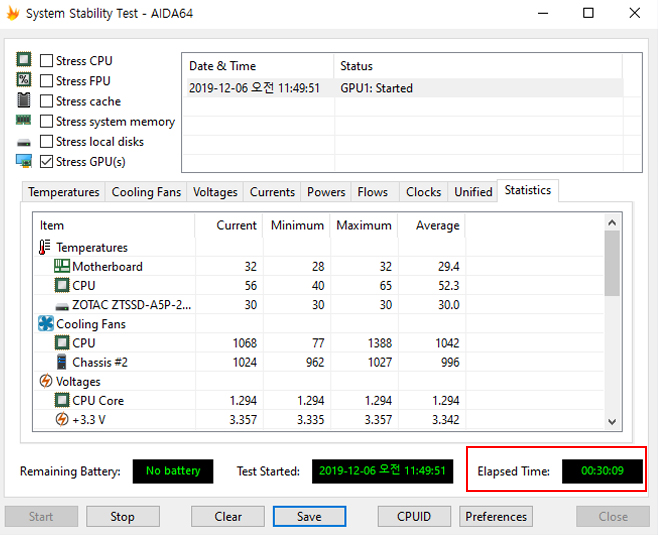658x535 pixels.
Task: Select the +3.3 V row
Action: pos(319,419)
